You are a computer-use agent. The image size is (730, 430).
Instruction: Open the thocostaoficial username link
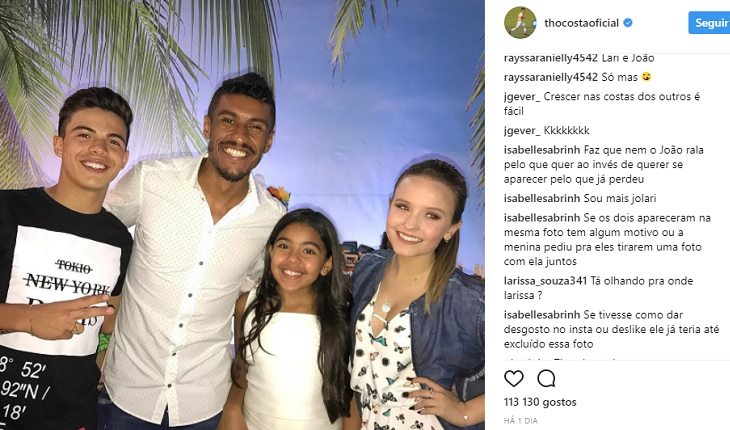[x=581, y=23]
